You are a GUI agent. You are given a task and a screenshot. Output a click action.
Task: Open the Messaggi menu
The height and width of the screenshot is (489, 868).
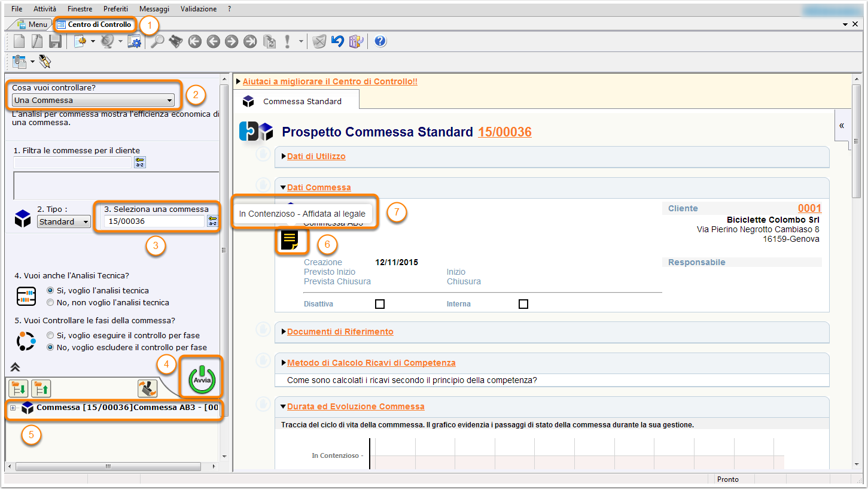pos(154,9)
